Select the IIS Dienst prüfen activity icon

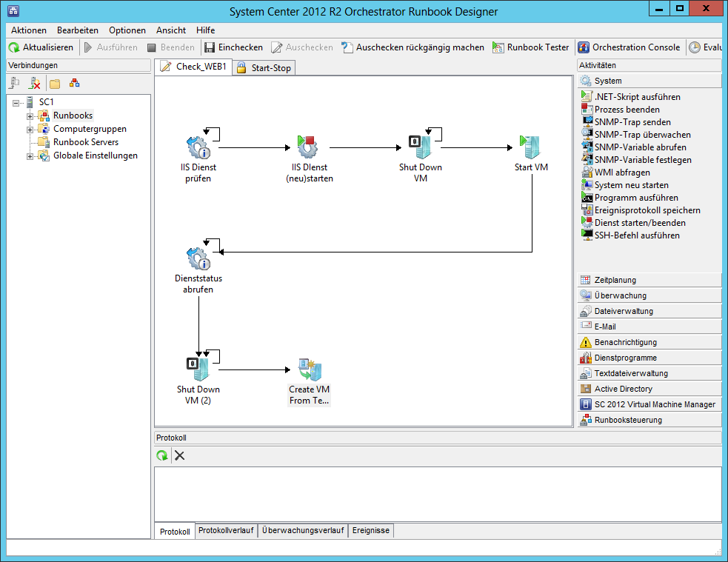click(198, 147)
